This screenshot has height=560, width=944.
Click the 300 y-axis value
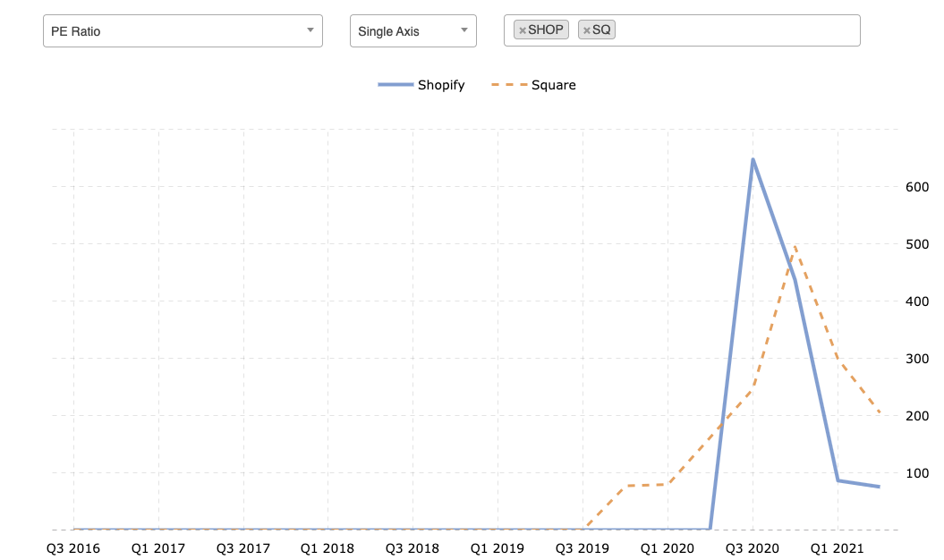(x=917, y=359)
